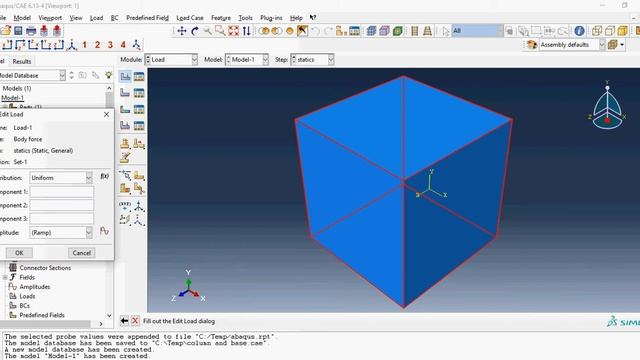Screen dimensions: 640x360
Task: Open the Load Case Manager icon
Action: [x=139, y=126]
